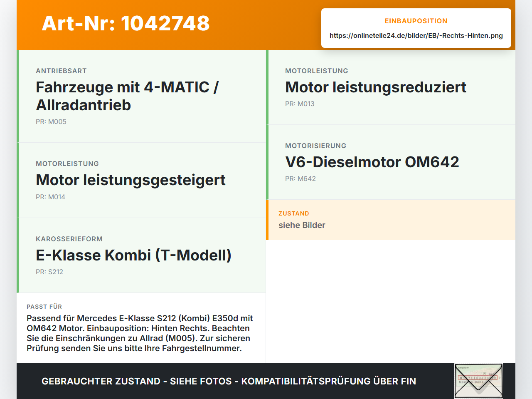Viewport: 532px width, 399px height.
Task: Click the EINBAUPOSITION label
Action: point(416,21)
